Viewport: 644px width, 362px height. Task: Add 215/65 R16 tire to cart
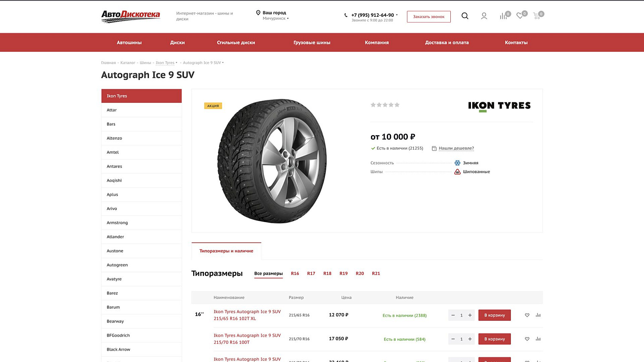tap(495, 315)
